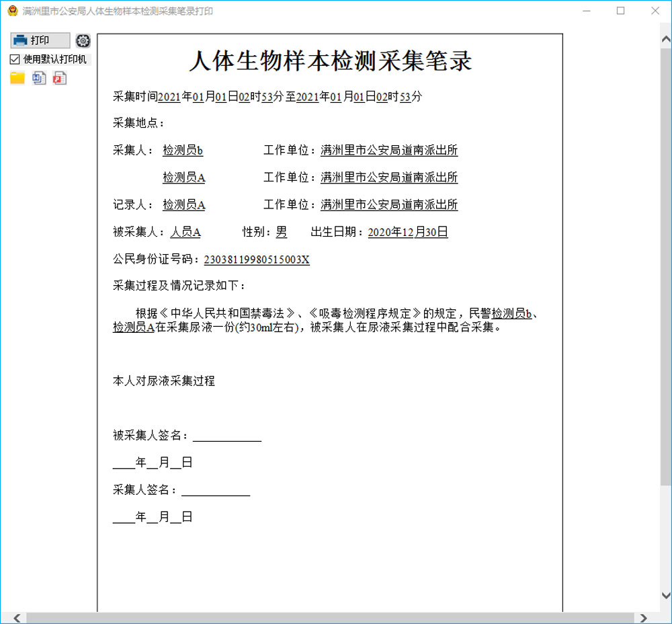Viewport: 672px width, 624px height.
Task: Export the record with the red PDF icon
Action: coord(60,78)
